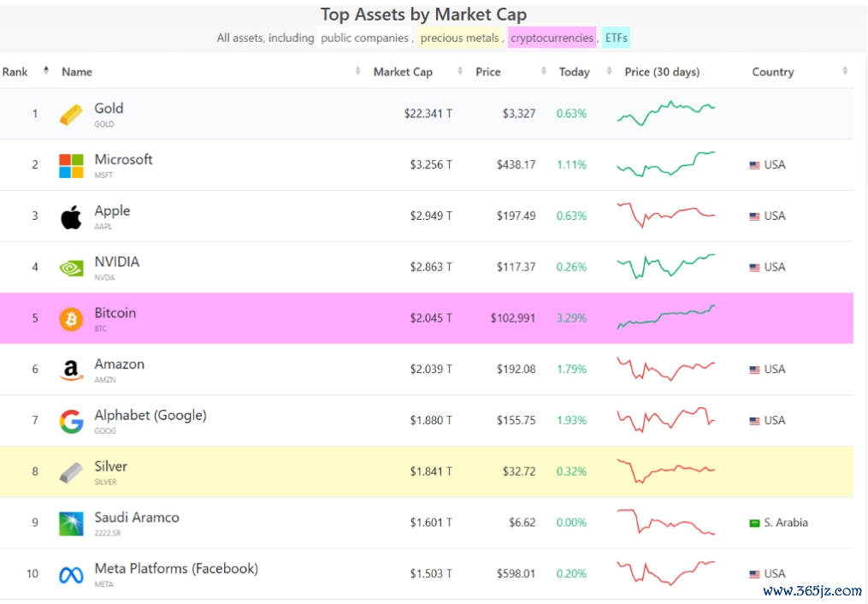Click Meta price $598.01

click(516, 574)
